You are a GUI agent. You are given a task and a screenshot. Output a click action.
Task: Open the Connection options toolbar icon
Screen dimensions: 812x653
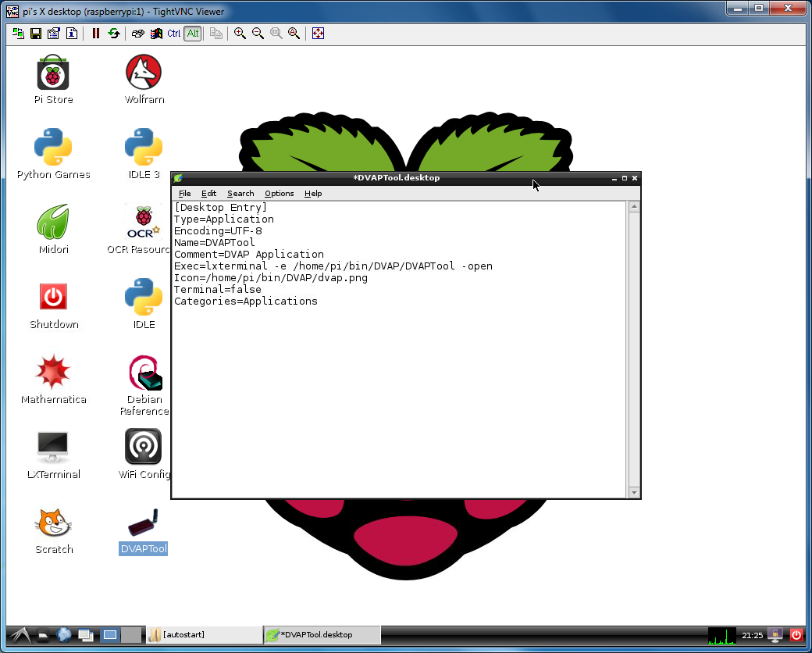[53, 34]
